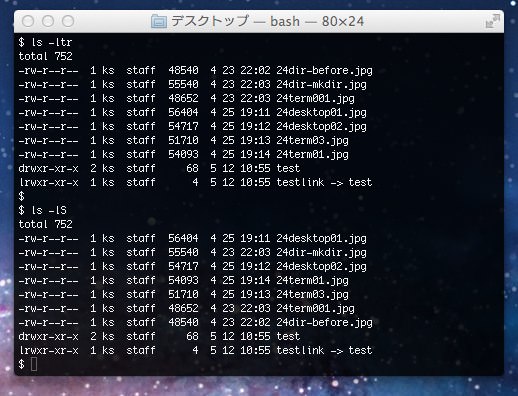
Task: Select 24term001.jpg in the ls -lS listing
Action: tap(315, 309)
